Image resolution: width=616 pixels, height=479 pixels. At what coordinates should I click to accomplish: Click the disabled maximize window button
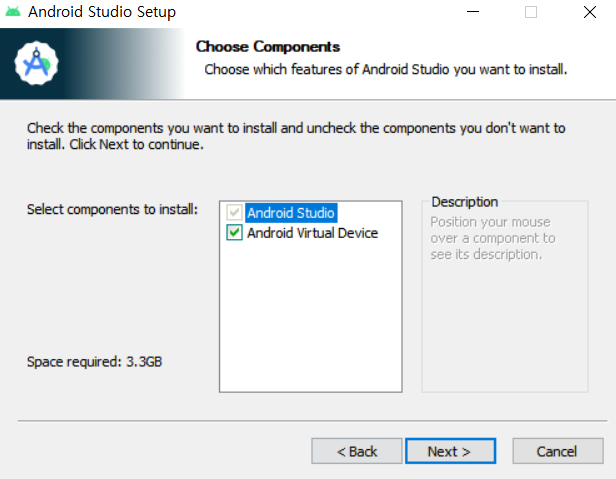[531, 12]
